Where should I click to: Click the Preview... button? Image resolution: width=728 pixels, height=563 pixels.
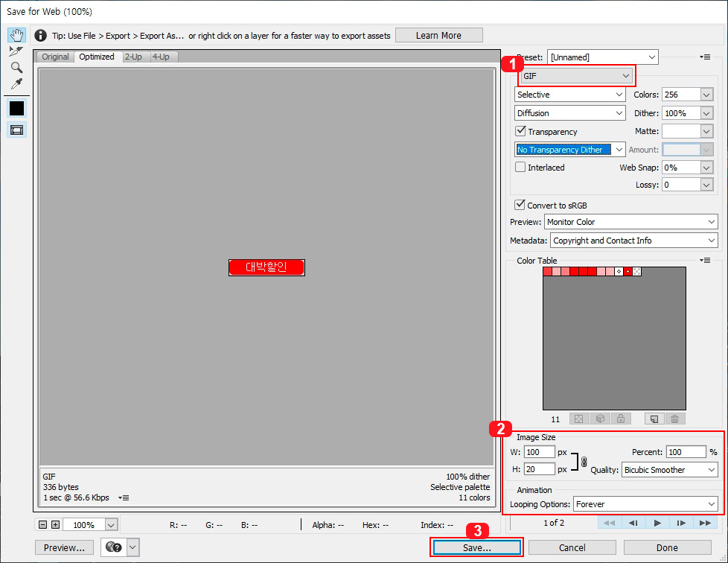click(x=64, y=547)
